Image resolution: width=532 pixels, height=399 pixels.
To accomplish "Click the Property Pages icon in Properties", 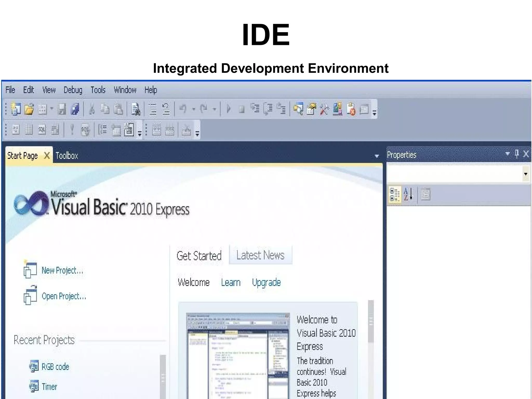I will click(x=425, y=195).
